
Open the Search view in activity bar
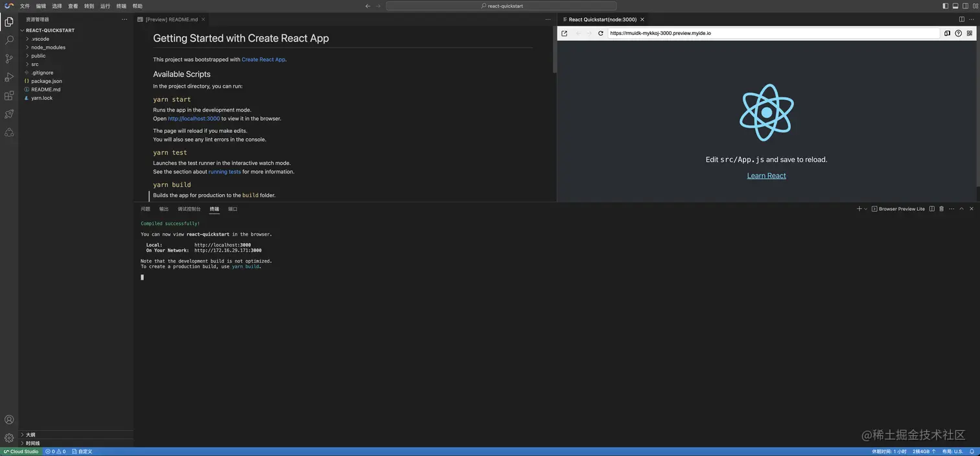coord(9,40)
